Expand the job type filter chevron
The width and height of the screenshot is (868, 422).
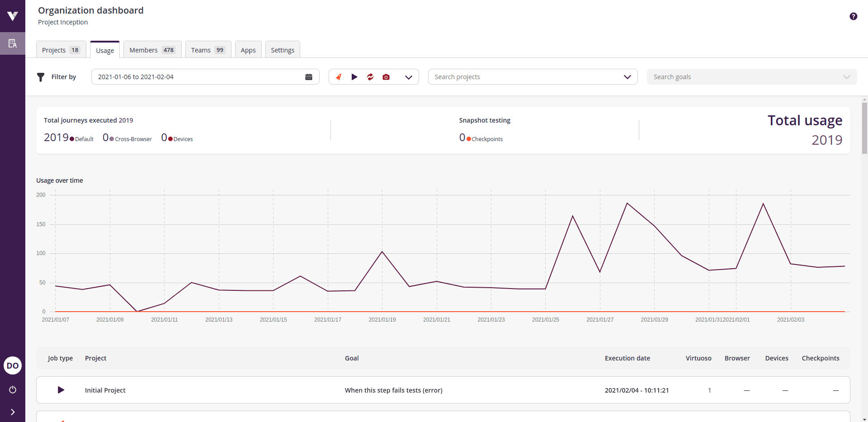[x=409, y=77]
